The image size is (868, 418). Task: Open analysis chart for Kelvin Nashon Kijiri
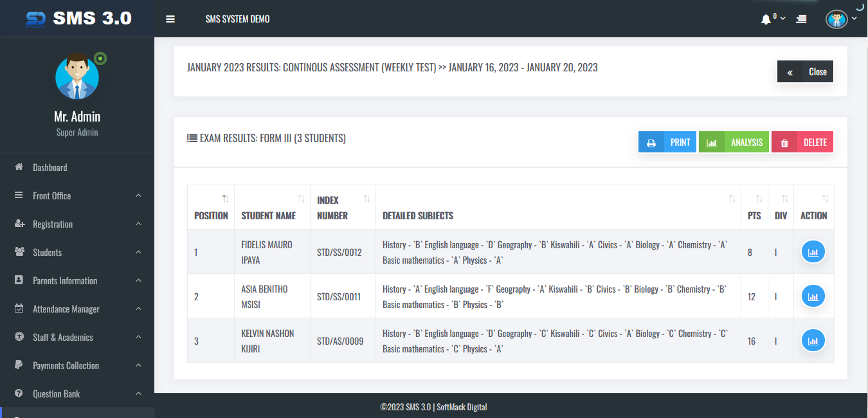point(813,341)
